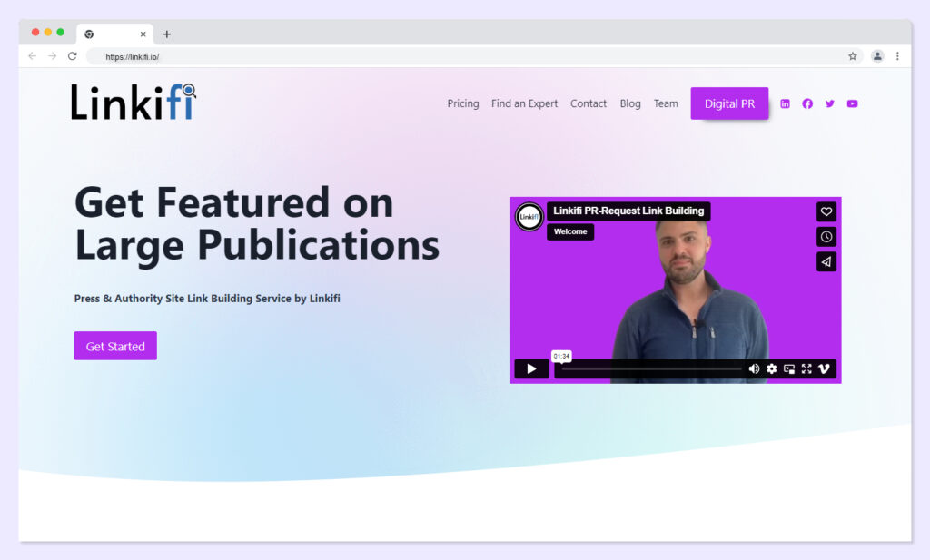Screen dimensions: 930x560
Task: Click the Linkifi logo in the header
Action: (134, 102)
